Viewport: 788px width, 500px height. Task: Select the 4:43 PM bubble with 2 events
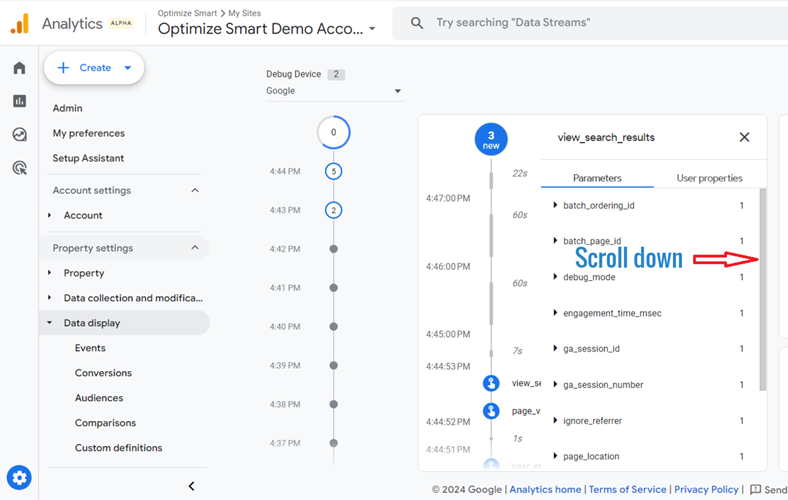coord(334,210)
